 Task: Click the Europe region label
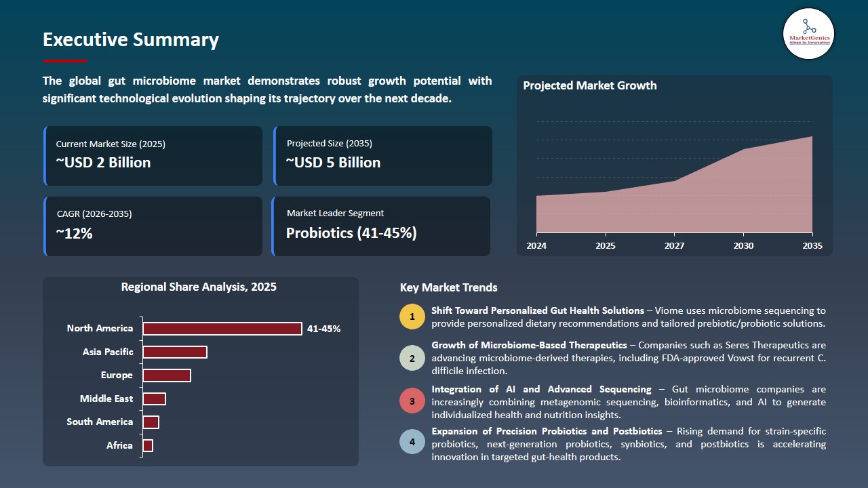117,375
